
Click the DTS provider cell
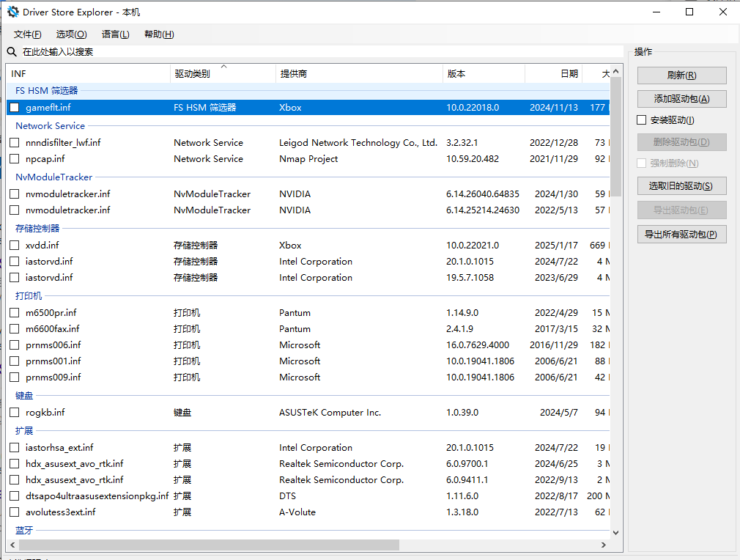(x=287, y=496)
